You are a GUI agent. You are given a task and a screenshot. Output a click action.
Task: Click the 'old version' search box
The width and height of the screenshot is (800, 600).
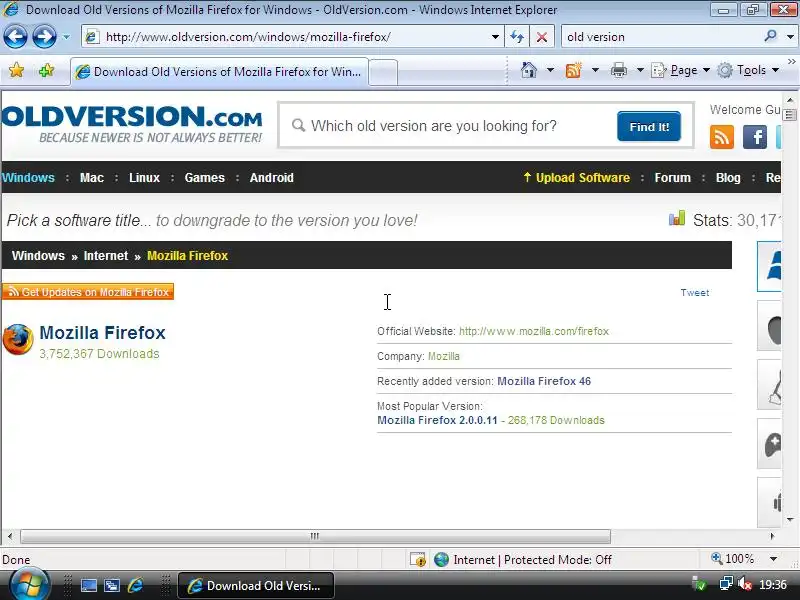pyautogui.click(x=661, y=37)
